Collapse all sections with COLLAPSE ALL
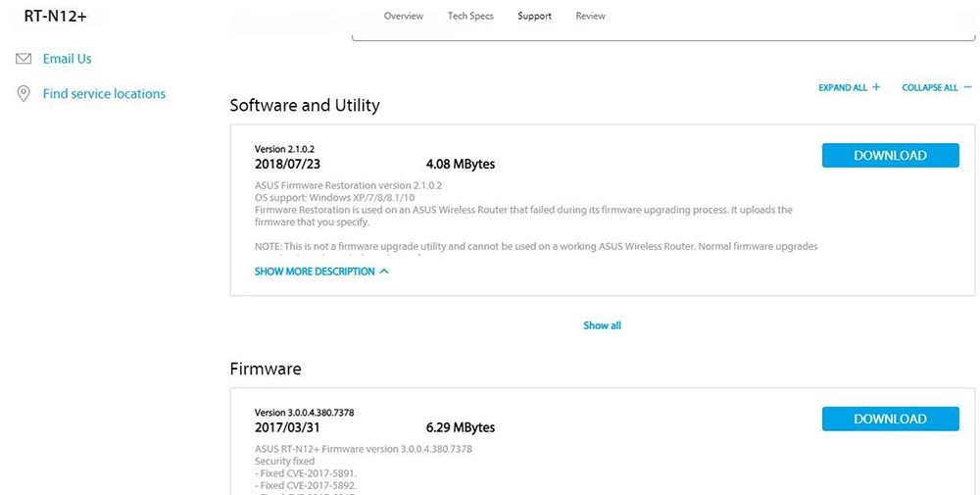Viewport: 980px width, 495px height. tap(937, 87)
